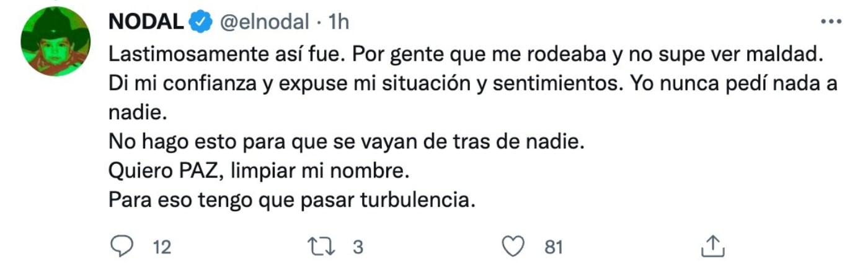Open the three-dot more options menu
This screenshot has width=868, height=277.
click(x=830, y=22)
